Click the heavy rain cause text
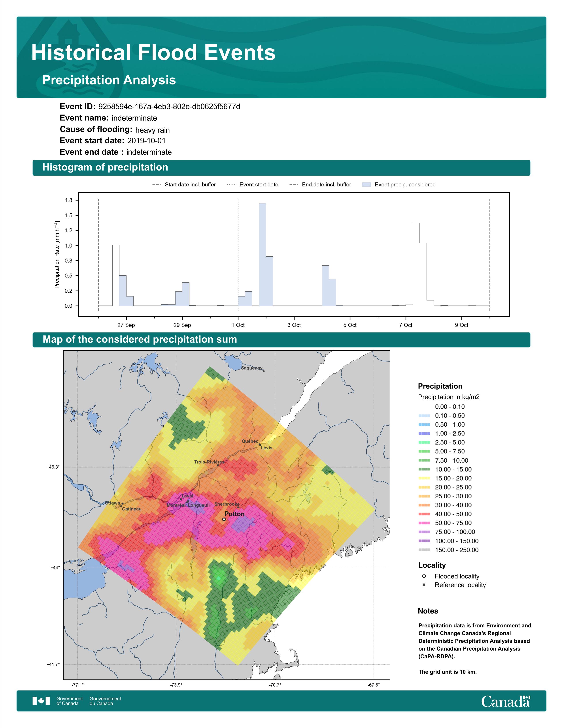This screenshot has width=563, height=728. (x=152, y=130)
